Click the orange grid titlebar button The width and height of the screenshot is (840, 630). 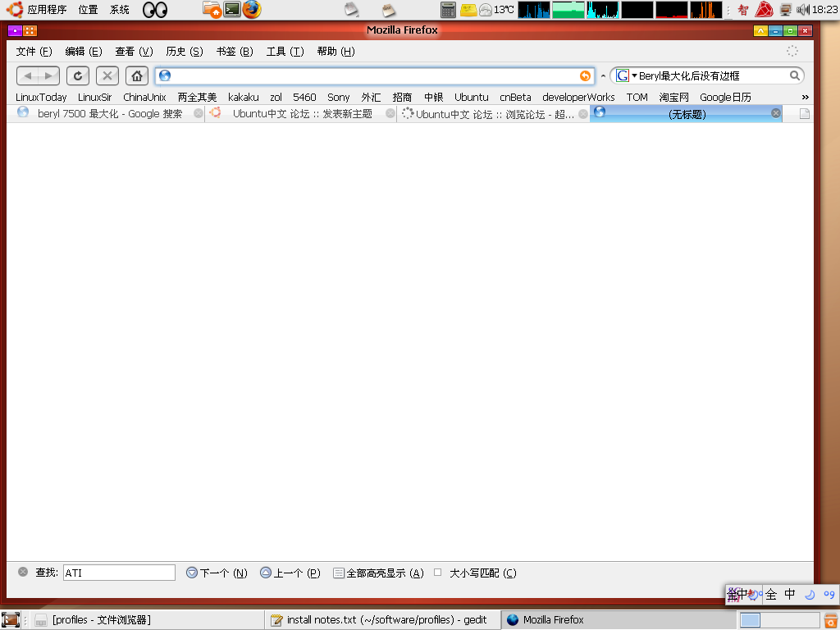[30, 30]
